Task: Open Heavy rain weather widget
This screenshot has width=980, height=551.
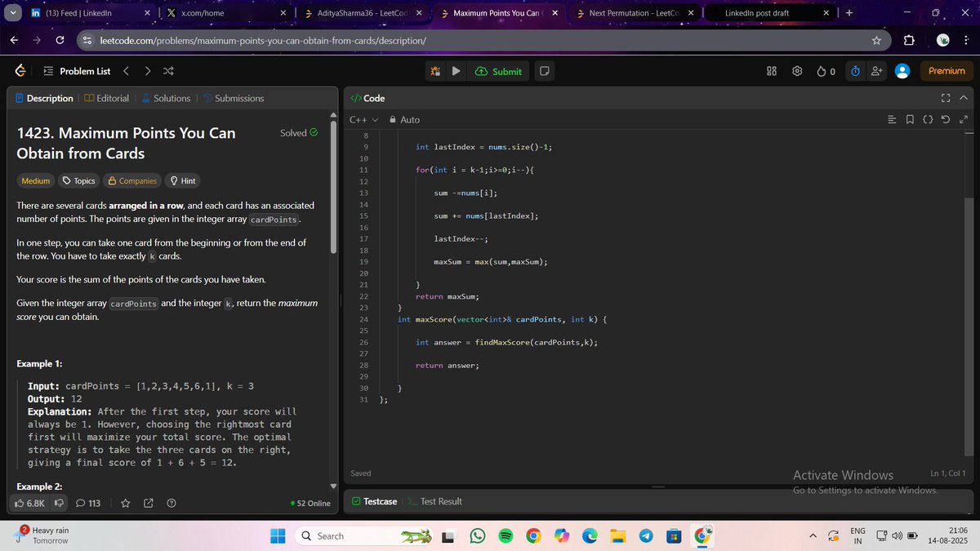Action: (x=41, y=535)
